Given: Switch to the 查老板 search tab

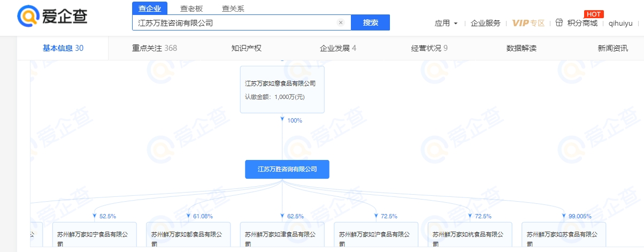Looking at the screenshot, I should click(x=191, y=8).
